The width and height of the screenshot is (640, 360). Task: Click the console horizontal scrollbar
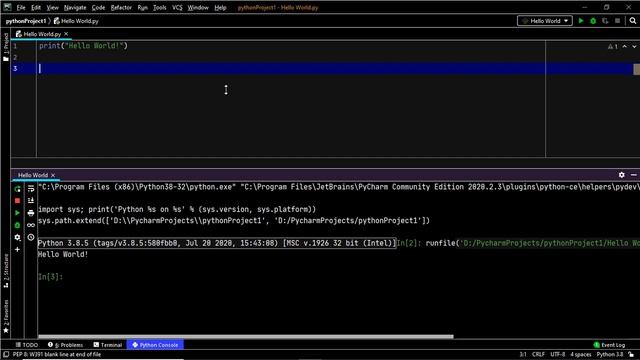pyautogui.click(x=246, y=337)
